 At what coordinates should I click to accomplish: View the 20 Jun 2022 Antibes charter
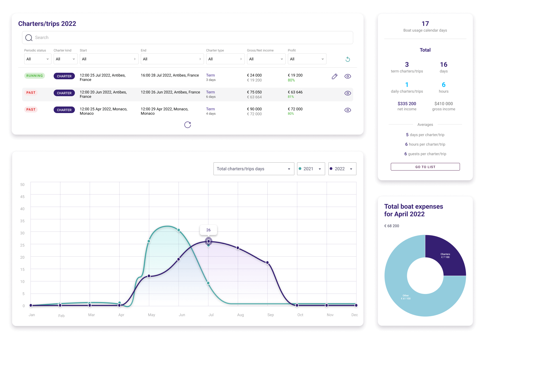[x=347, y=93]
